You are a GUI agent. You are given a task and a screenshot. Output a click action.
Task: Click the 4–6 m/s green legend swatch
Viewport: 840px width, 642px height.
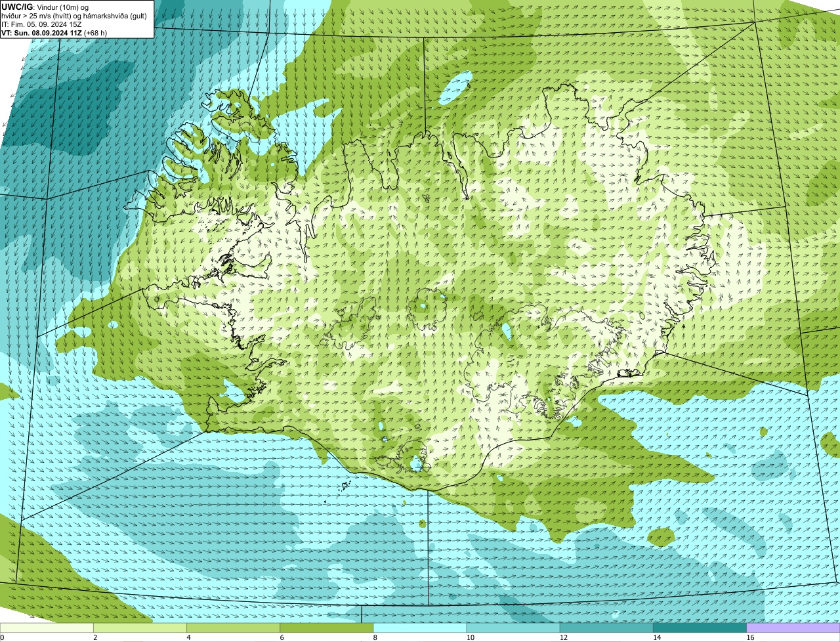coord(233,628)
